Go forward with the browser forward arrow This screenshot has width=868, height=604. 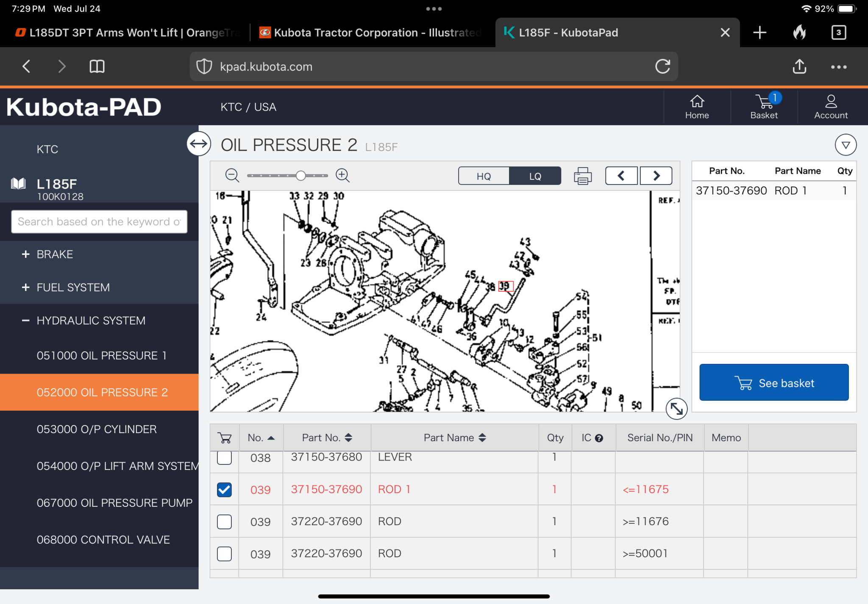coord(62,66)
